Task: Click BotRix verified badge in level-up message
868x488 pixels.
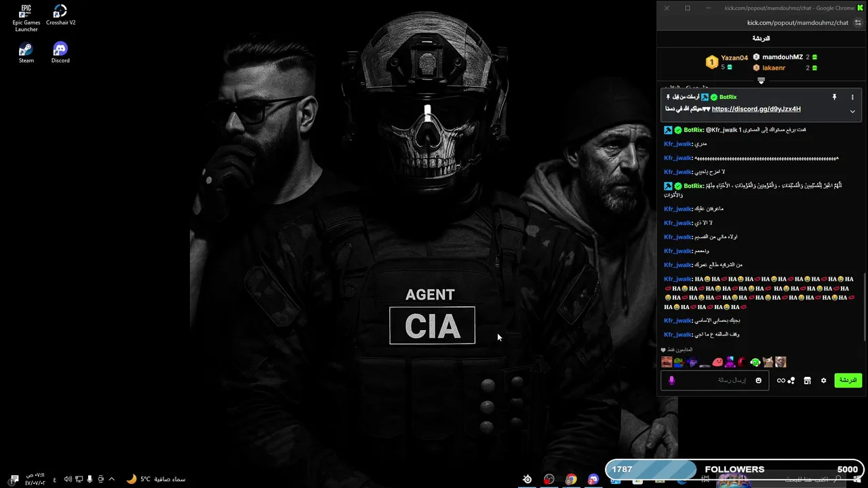Action: [678, 129]
